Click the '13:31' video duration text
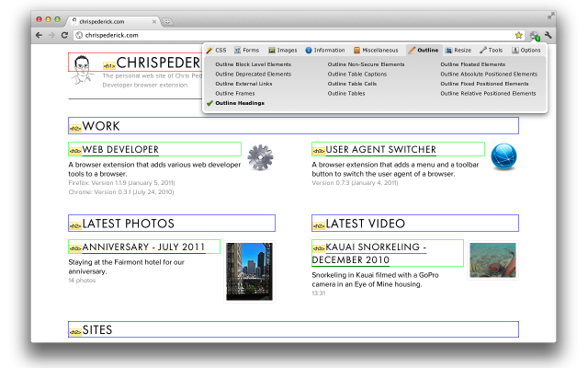 pyautogui.click(x=319, y=293)
